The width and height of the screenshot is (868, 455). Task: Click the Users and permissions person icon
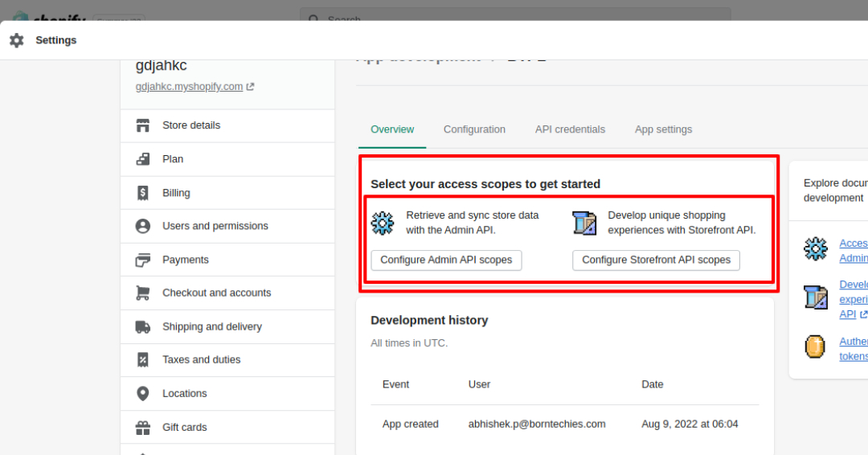143,226
